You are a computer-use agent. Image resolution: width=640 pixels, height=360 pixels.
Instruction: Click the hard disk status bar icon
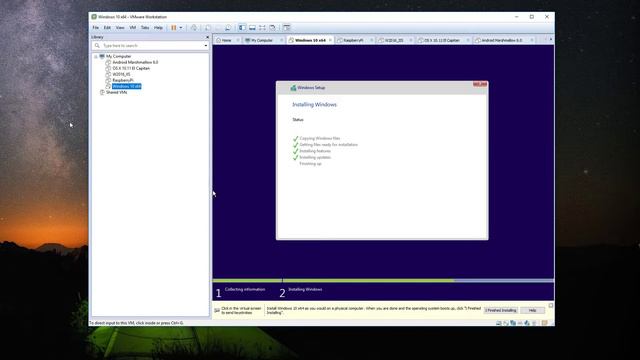tap(498, 323)
